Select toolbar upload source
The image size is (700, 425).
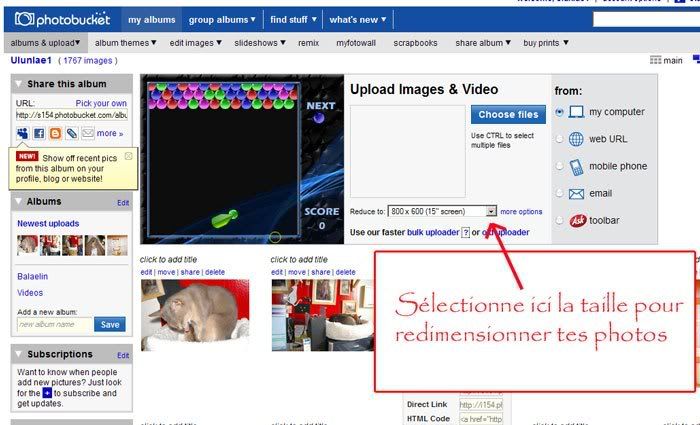(x=559, y=221)
